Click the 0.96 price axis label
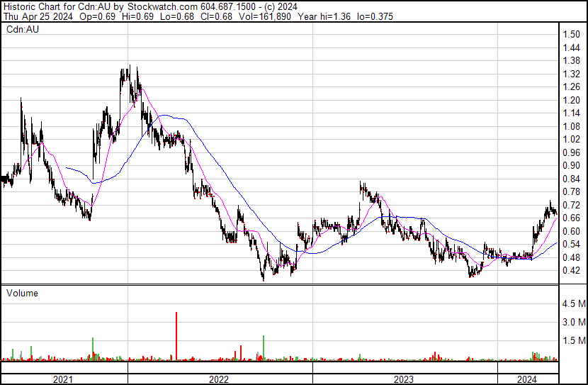The width and height of the screenshot is (588, 385). [x=572, y=152]
